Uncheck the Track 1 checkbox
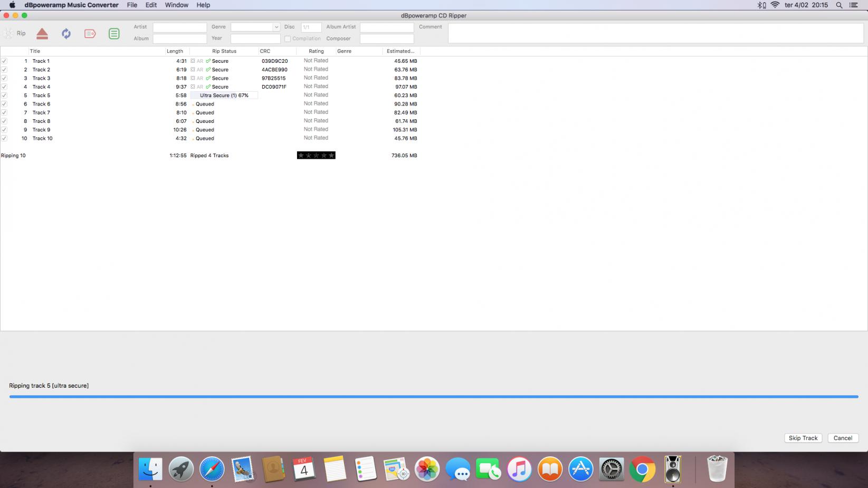 pos(4,61)
